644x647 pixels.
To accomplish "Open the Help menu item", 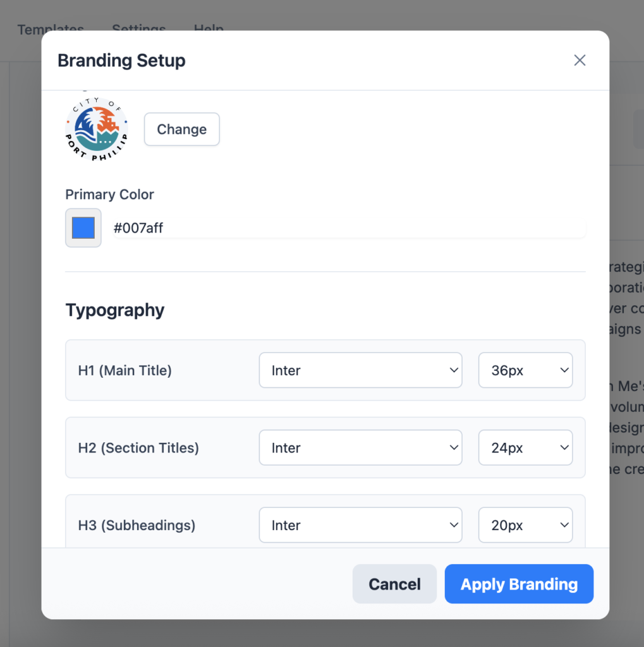I will point(209,27).
